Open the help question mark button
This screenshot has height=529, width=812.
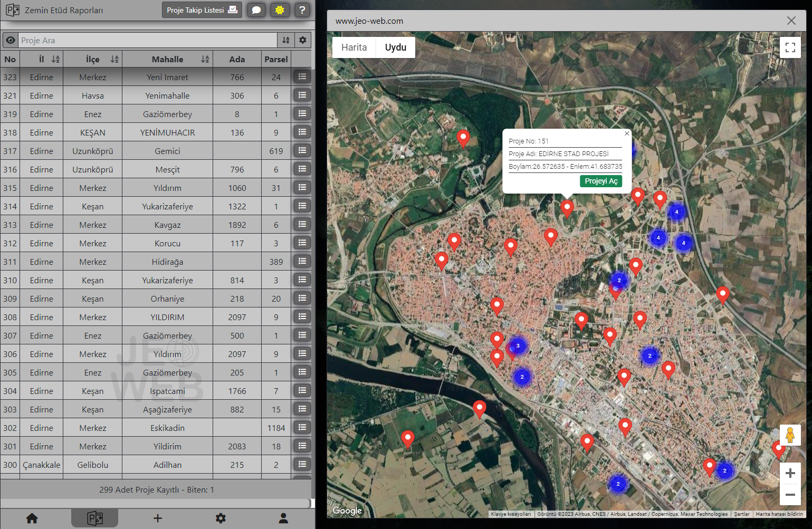(x=302, y=10)
